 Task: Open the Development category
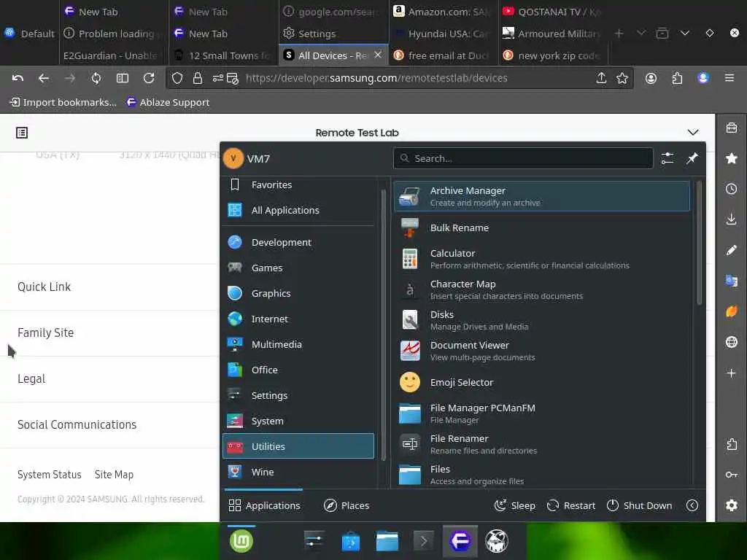[x=298, y=242]
